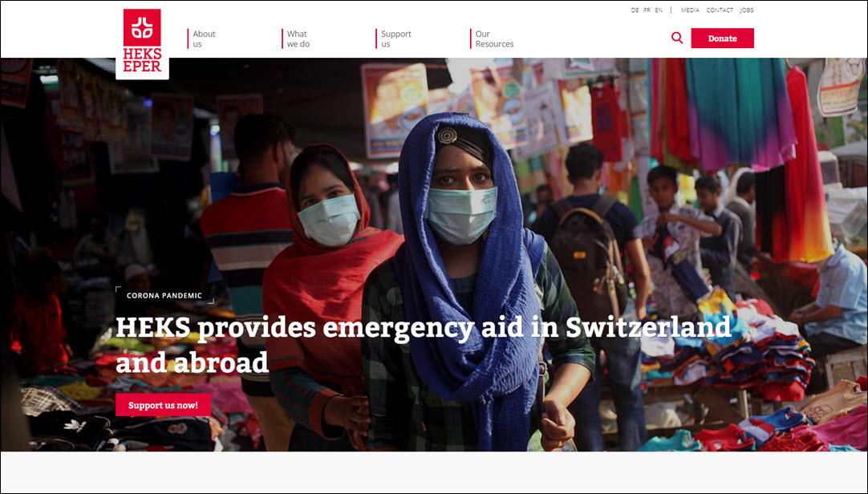Go to the Contact page
868x494 pixels.
[x=720, y=10]
